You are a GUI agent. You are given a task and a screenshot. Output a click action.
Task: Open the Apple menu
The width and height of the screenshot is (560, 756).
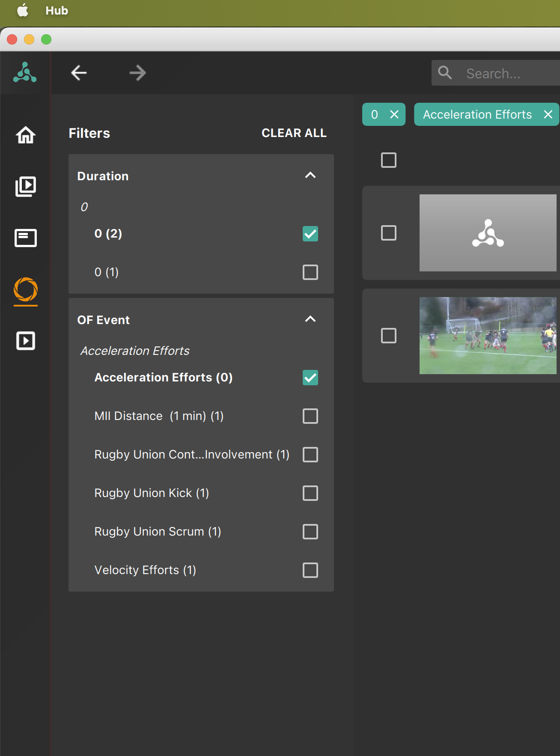23,10
